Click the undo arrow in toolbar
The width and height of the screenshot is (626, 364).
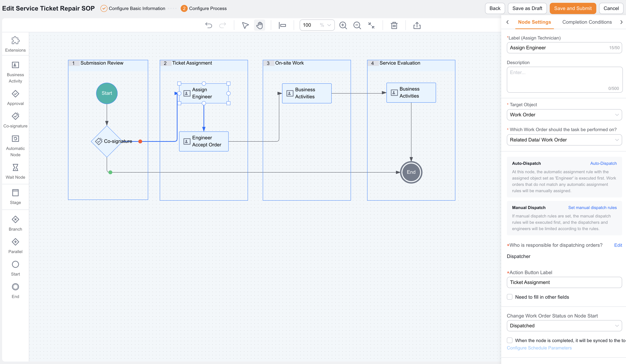208,25
